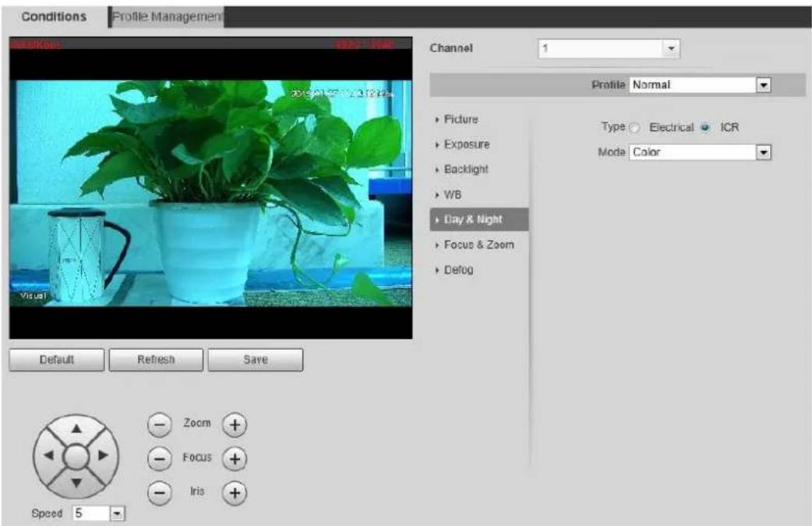Zoom out with the Zoom minus button
This screenshot has width=812, height=526.
click(x=160, y=425)
